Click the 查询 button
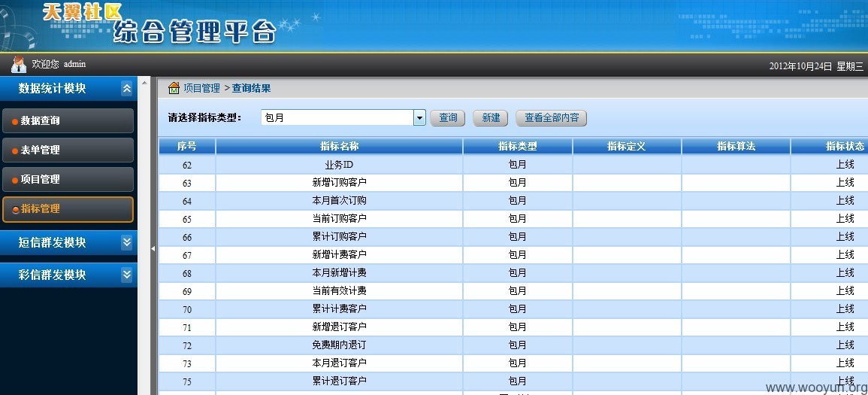 tap(447, 118)
